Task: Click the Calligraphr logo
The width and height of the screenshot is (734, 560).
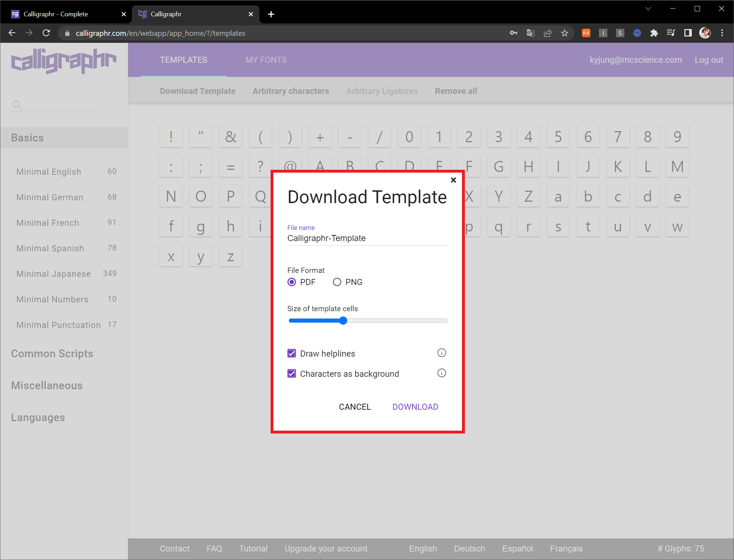Action: [64, 61]
